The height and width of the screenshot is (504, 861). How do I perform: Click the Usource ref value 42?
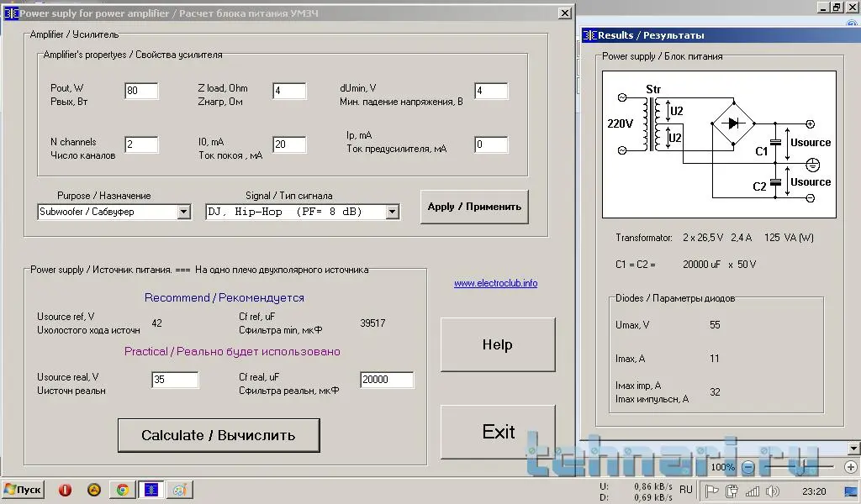click(x=156, y=323)
